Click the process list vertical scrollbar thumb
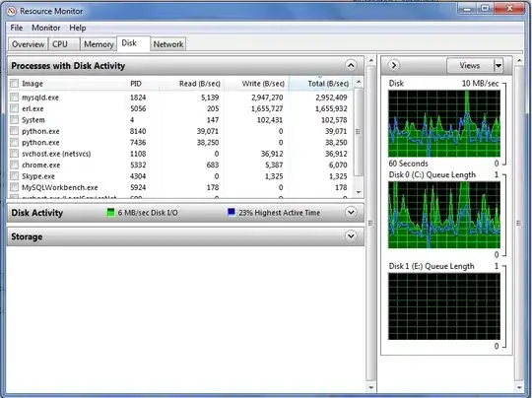This screenshot has width=532, height=398. [359, 132]
